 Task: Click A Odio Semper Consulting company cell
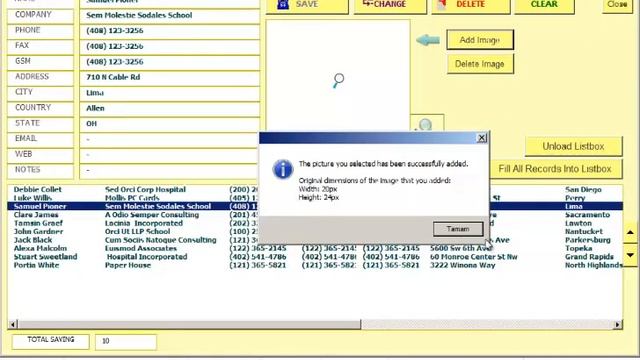(x=152, y=215)
